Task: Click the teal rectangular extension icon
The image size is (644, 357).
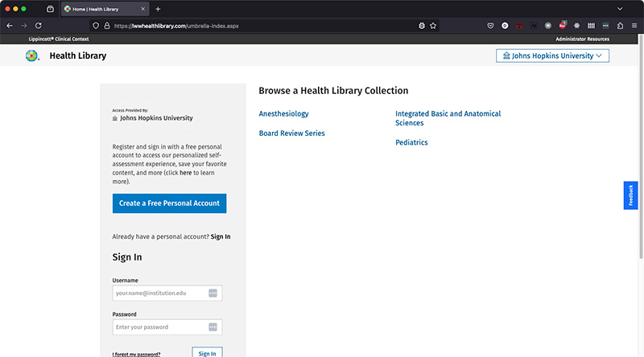Action: click(x=605, y=26)
